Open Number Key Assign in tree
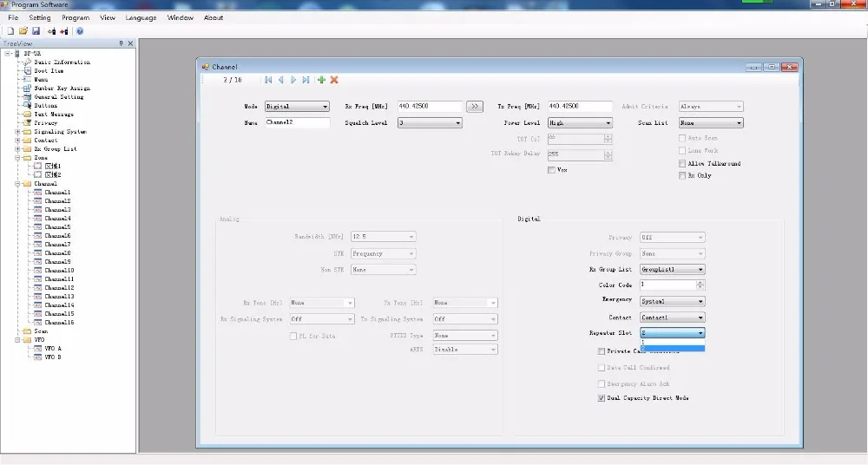This screenshot has height=465, width=868. [62, 88]
